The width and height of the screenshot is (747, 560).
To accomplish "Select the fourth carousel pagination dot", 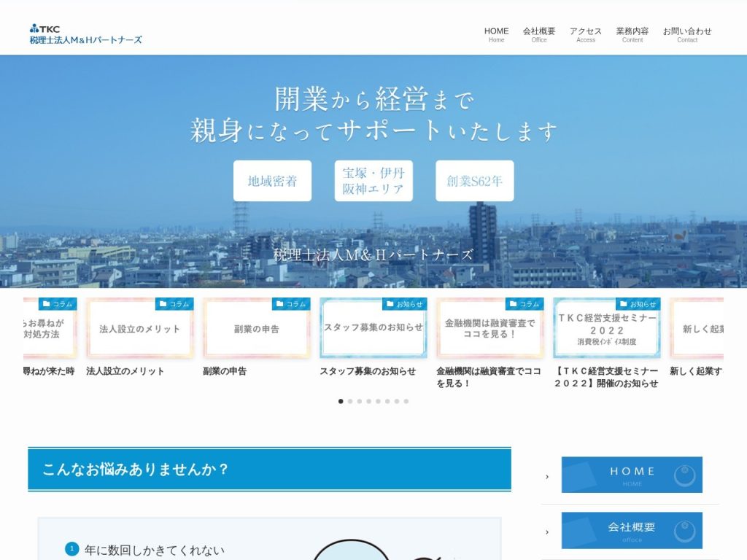I will pos(368,402).
